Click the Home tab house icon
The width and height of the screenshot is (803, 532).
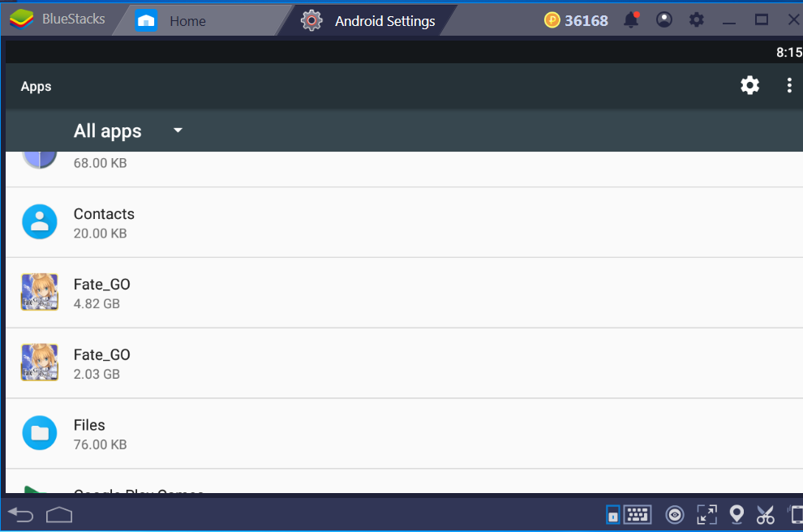tap(146, 20)
